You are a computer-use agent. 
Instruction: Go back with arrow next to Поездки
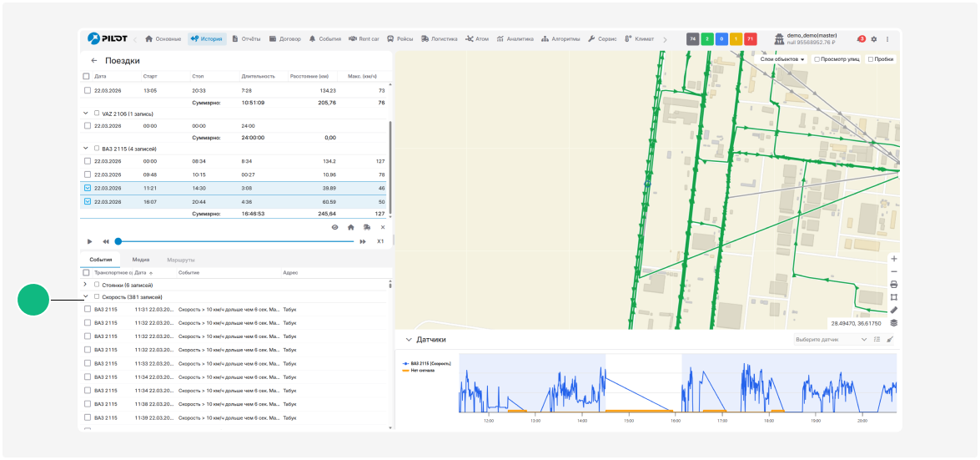click(x=94, y=61)
